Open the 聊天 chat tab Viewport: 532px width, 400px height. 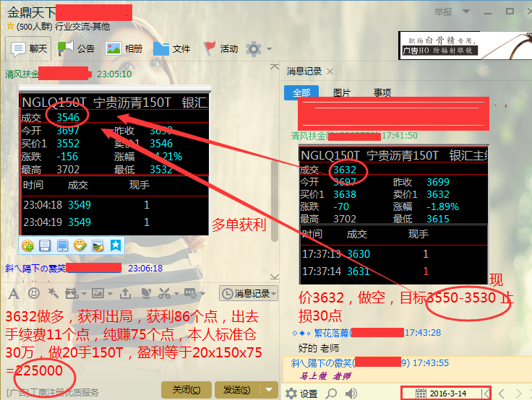click(x=28, y=49)
